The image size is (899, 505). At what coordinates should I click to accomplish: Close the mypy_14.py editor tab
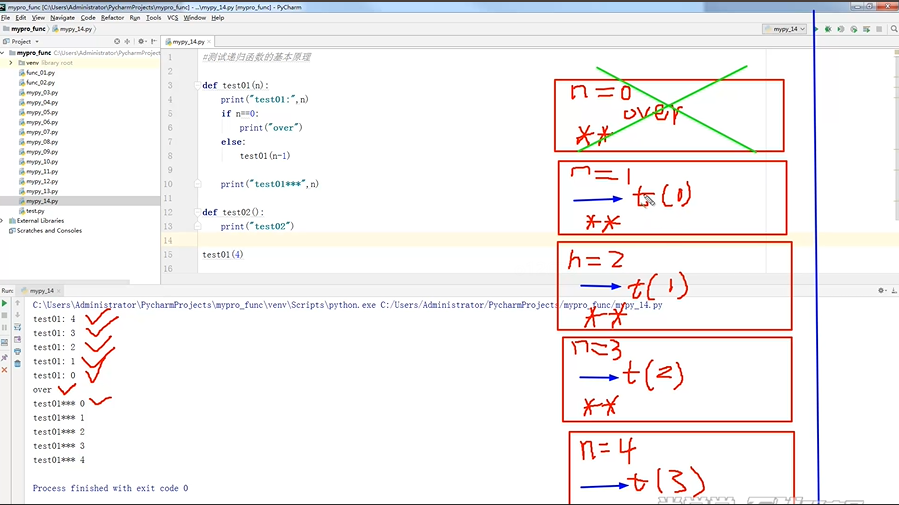pos(209,42)
